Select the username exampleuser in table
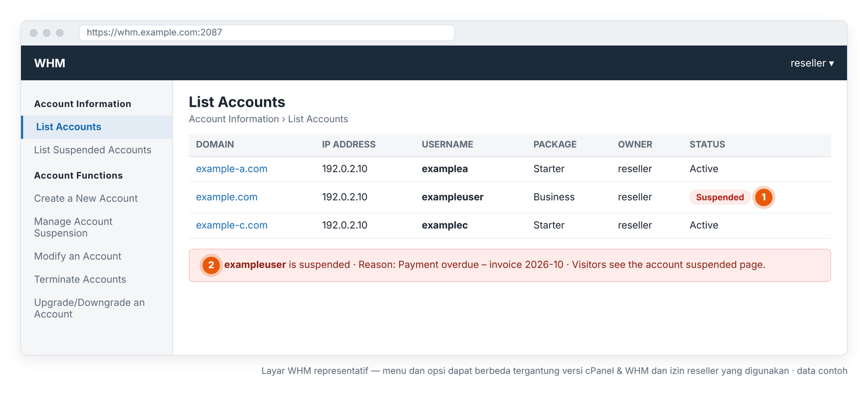This screenshot has height=397, width=868. click(x=452, y=197)
